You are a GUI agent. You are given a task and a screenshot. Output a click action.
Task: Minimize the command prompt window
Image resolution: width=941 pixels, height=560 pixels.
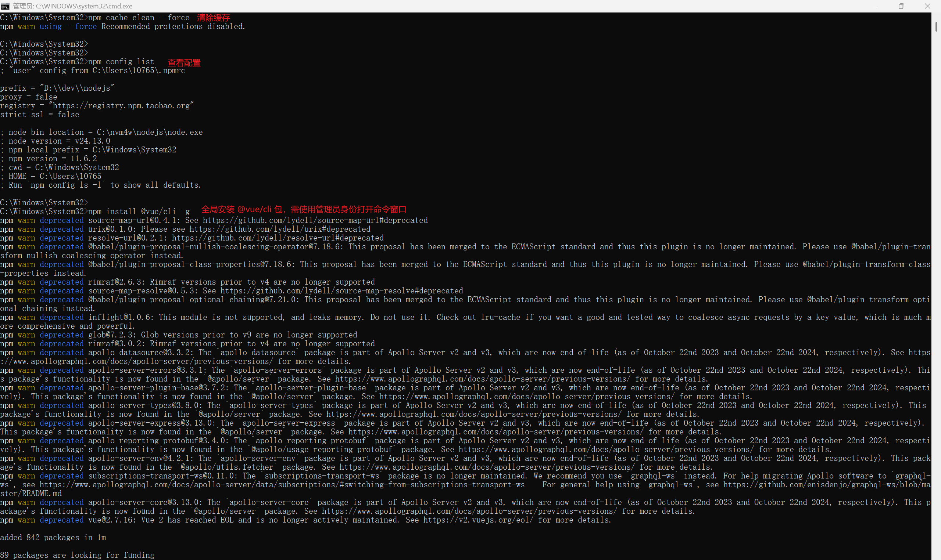click(x=876, y=6)
